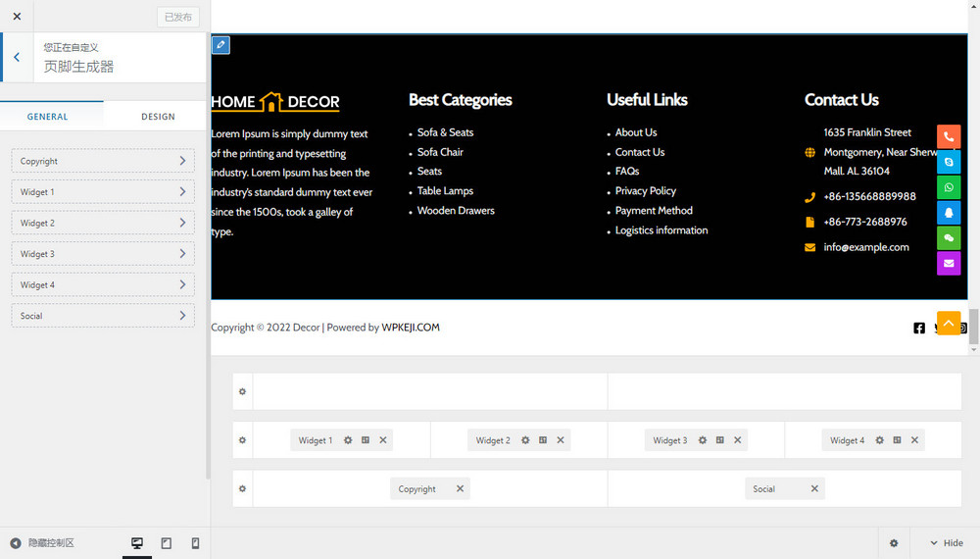This screenshot has height=559, width=980.
Task: Open the Sofa Chair category link
Action: click(x=440, y=152)
